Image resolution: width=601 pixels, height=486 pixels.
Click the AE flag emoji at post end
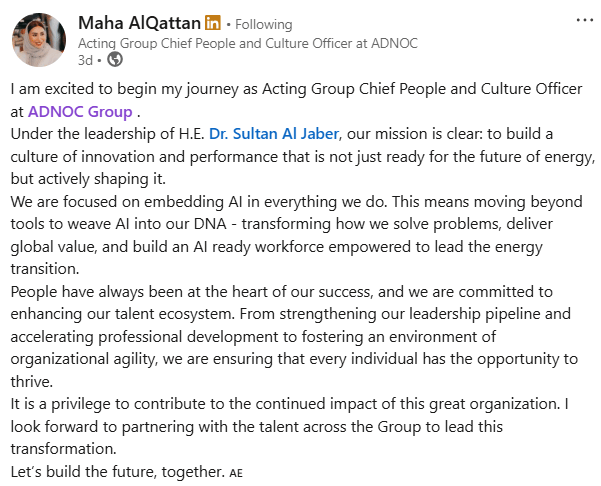tap(236, 472)
